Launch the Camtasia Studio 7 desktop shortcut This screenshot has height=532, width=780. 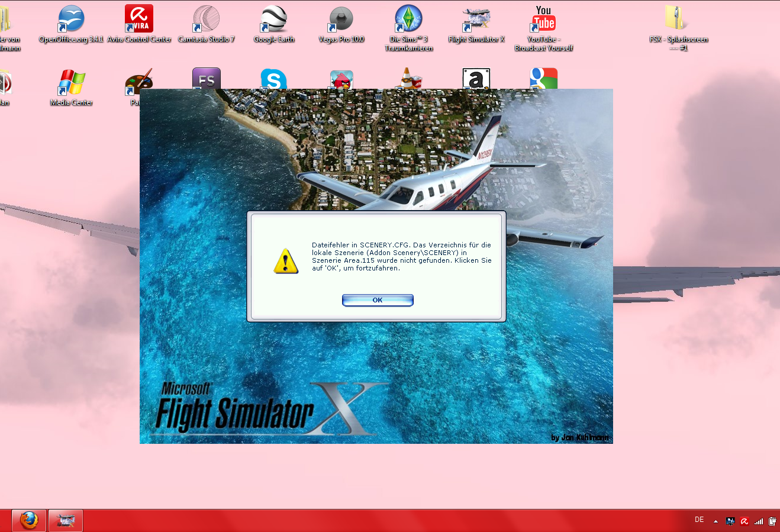207,24
